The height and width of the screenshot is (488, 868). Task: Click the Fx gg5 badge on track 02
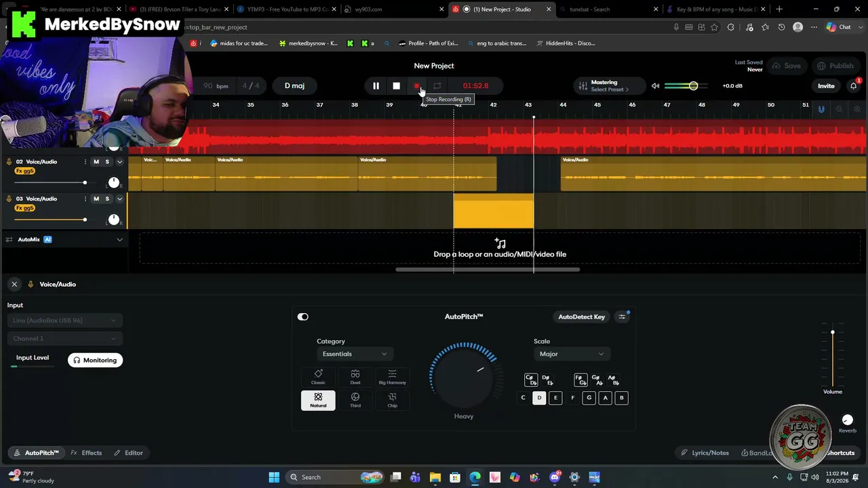pyautogui.click(x=24, y=171)
